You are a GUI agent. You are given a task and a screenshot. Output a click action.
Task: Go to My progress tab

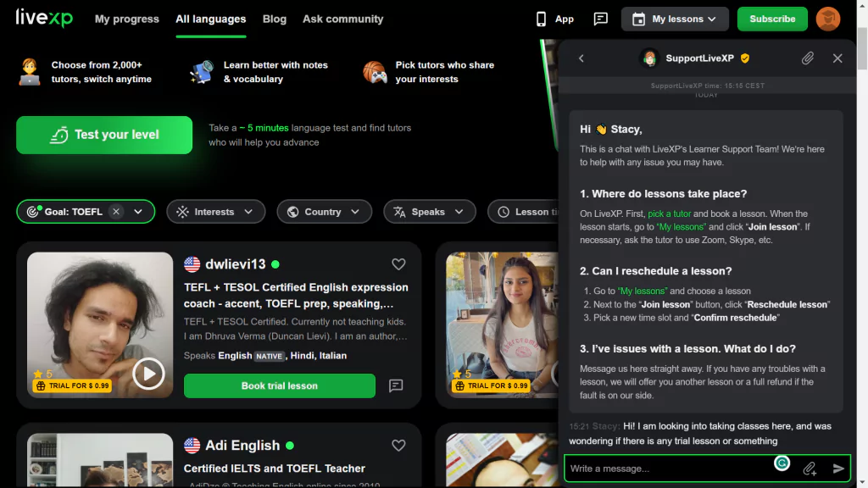point(127,19)
